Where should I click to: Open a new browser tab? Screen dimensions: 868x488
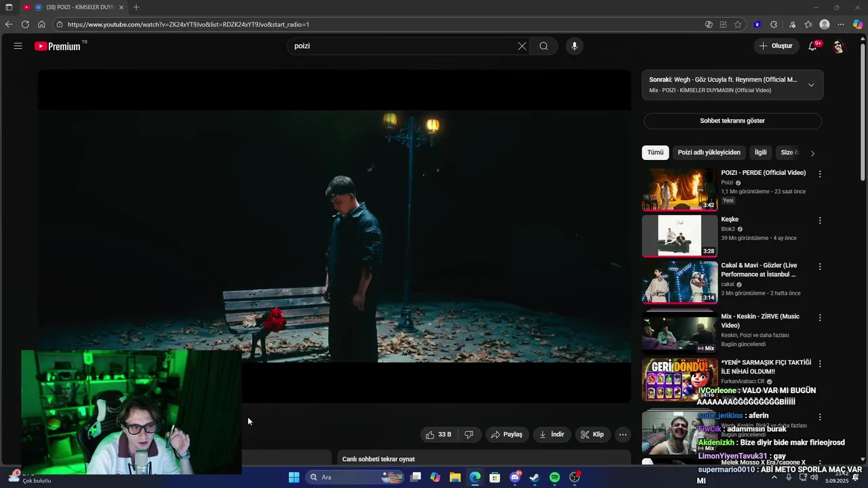[136, 7]
